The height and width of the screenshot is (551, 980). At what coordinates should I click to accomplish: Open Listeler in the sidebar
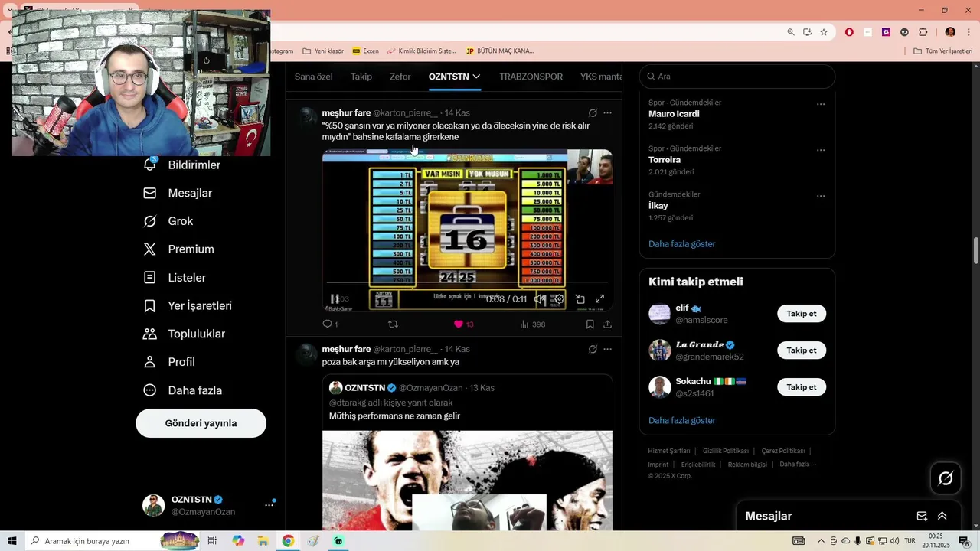(175, 278)
